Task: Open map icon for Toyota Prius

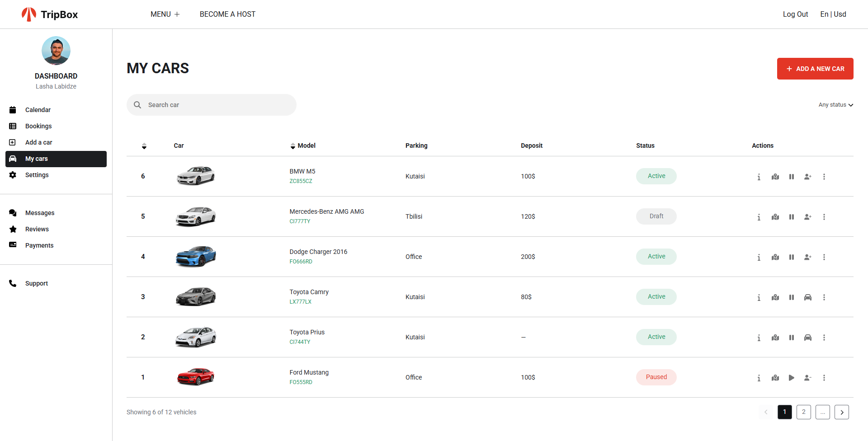Action: coord(775,338)
